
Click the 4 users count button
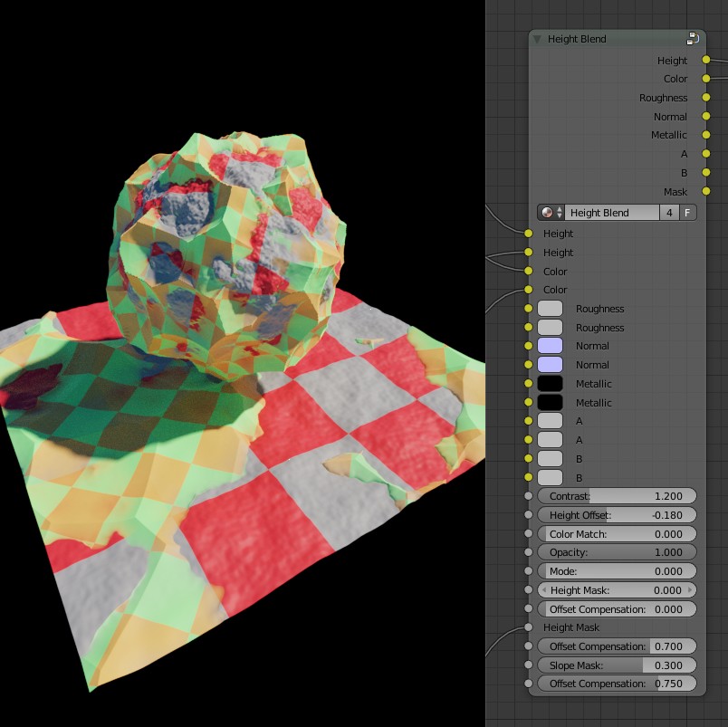(669, 212)
